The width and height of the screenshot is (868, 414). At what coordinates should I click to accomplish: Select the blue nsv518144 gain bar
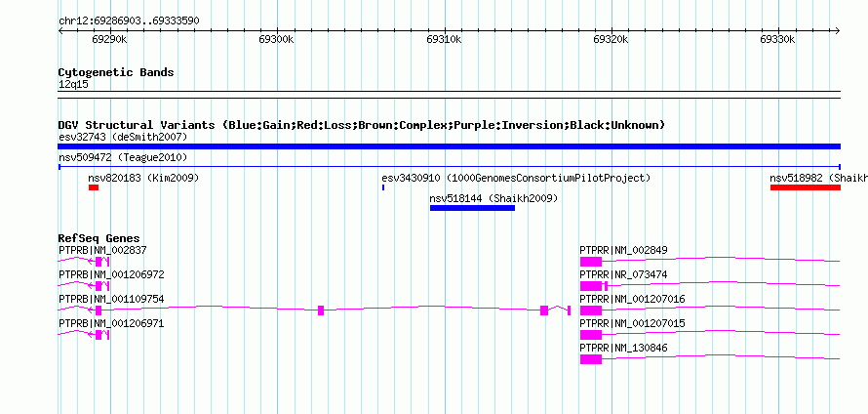(472, 208)
